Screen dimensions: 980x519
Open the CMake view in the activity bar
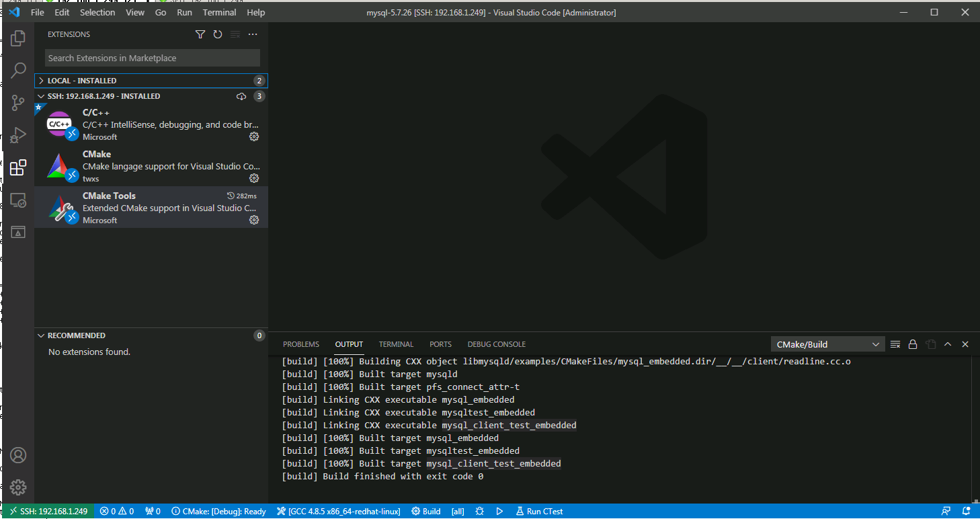(x=18, y=232)
